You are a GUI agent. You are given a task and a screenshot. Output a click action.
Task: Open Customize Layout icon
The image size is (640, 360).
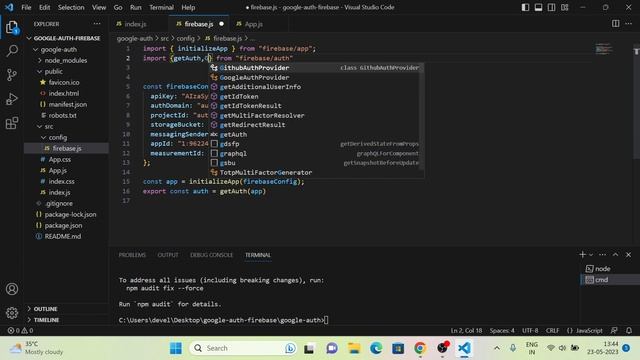[x=564, y=7]
